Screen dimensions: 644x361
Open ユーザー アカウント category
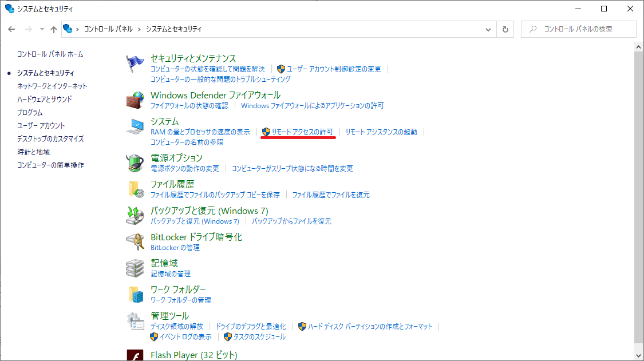(x=41, y=126)
